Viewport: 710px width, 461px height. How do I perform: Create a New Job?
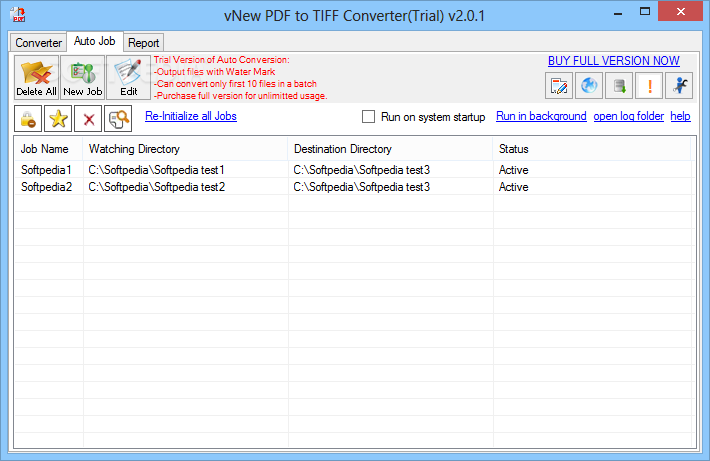click(x=82, y=77)
